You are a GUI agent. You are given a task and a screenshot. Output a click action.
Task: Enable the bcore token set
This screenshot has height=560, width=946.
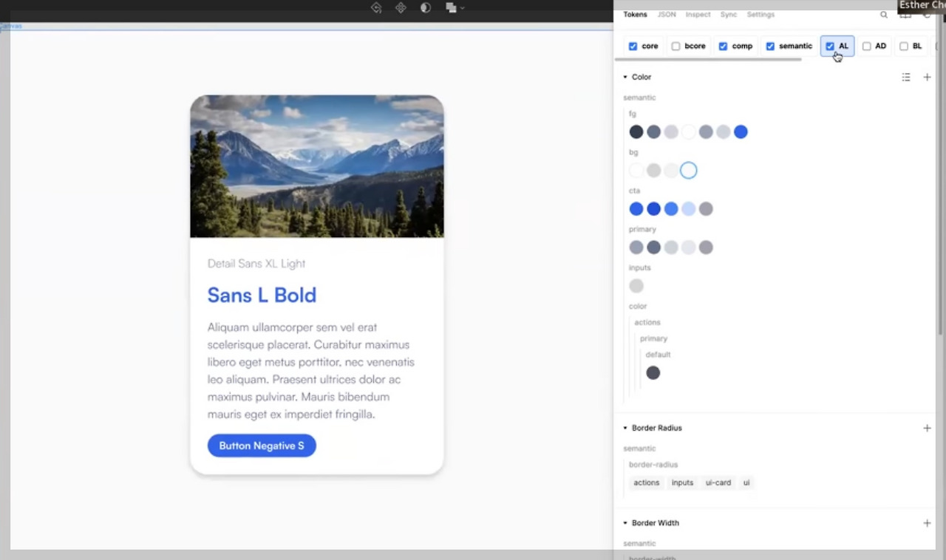point(676,46)
